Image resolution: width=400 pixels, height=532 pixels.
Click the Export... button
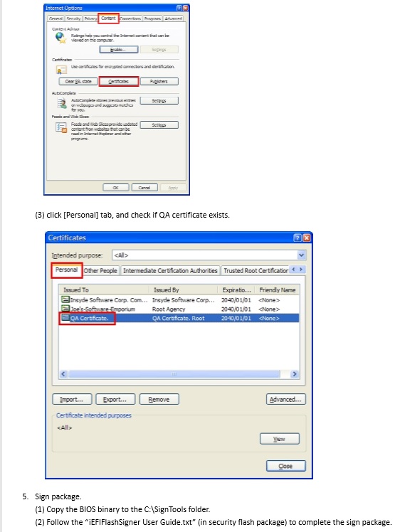[x=115, y=399]
